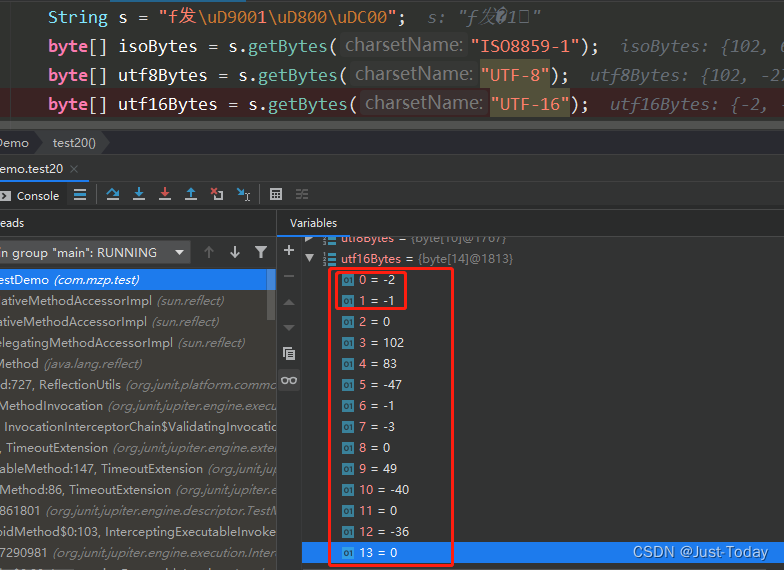The image size is (784, 570).
Task: Click the test20() breadcrumb
Action: tap(74, 143)
